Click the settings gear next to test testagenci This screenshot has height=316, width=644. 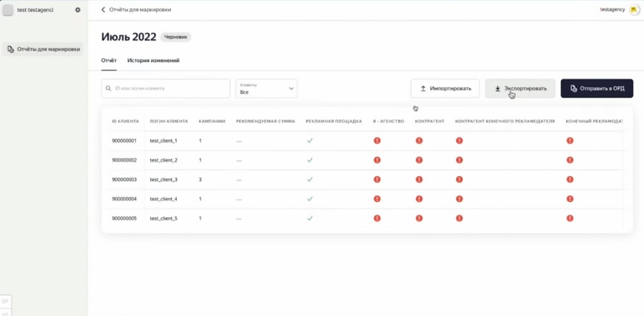click(78, 10)
